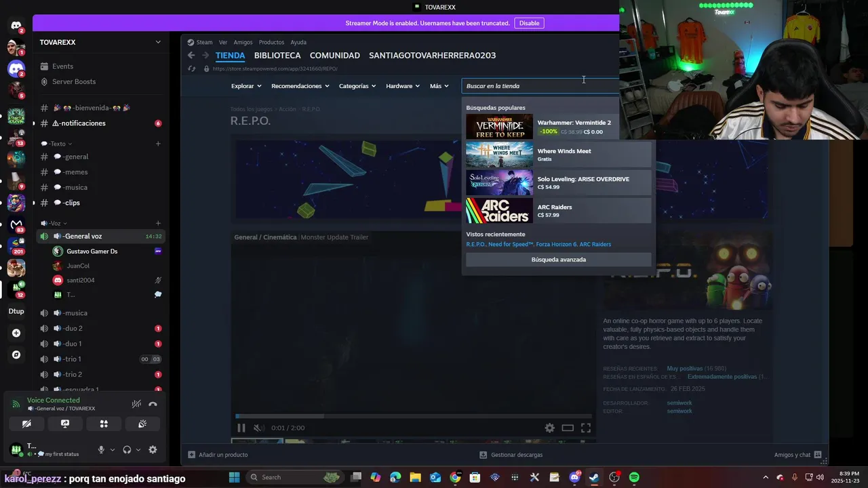This screenshot has height=488, width=868.
Task: Switch to the TIENDA tab in Steam
Action: tap(230, 56)
